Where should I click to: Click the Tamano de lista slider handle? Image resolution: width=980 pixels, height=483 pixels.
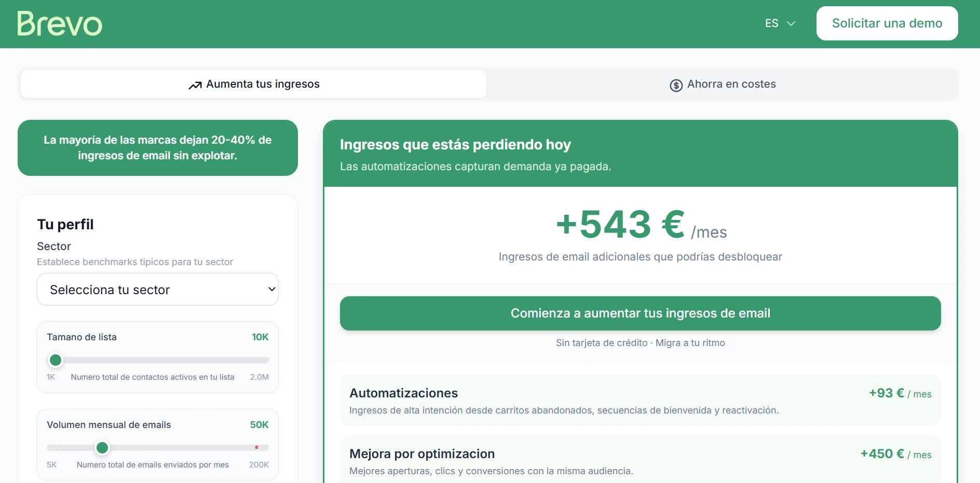(56, 360)
